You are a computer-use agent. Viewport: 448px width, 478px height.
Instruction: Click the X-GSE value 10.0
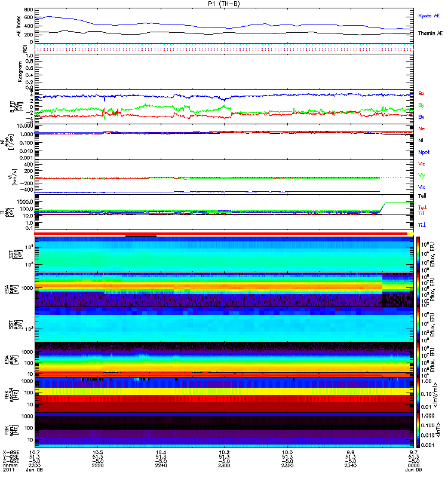(287, 452)
